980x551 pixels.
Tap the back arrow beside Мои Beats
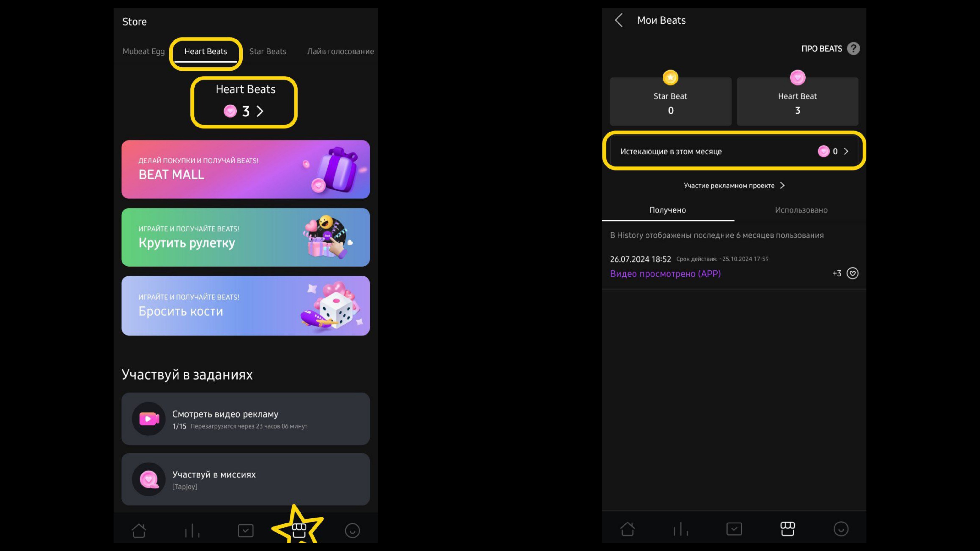(619, 20)
